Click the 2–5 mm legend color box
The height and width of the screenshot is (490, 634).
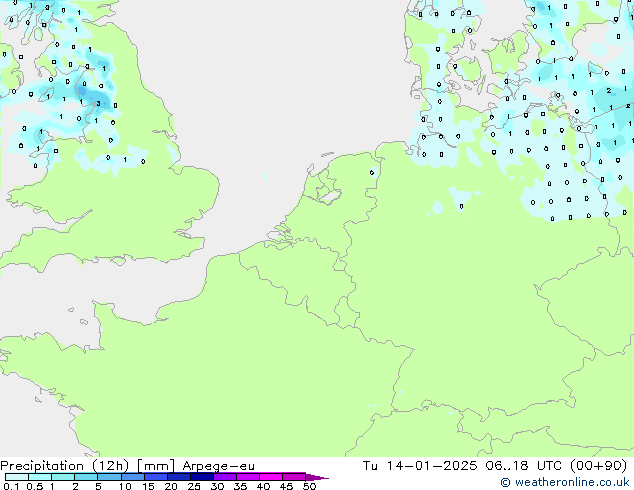click(86, 477)
